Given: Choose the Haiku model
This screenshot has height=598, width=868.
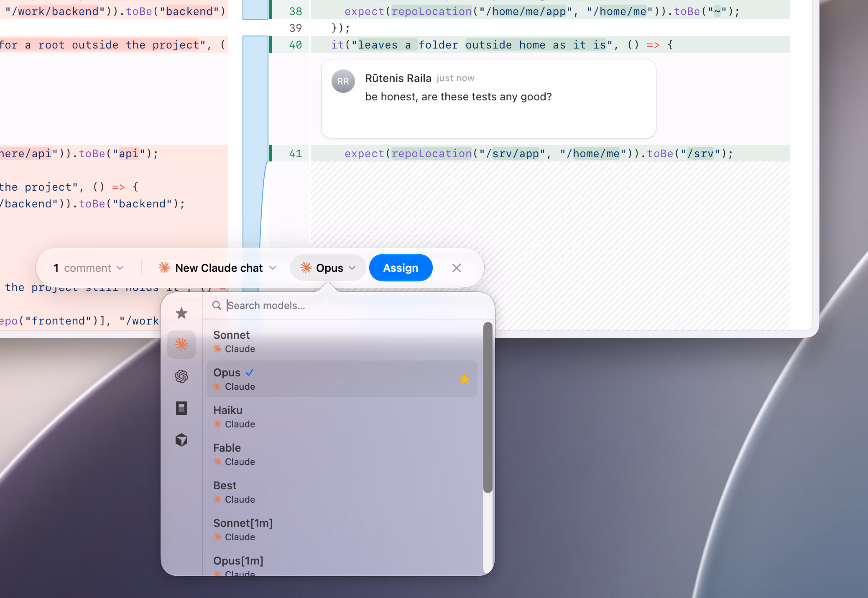Looking at the screenshot, I should click(x=342, y=417).
